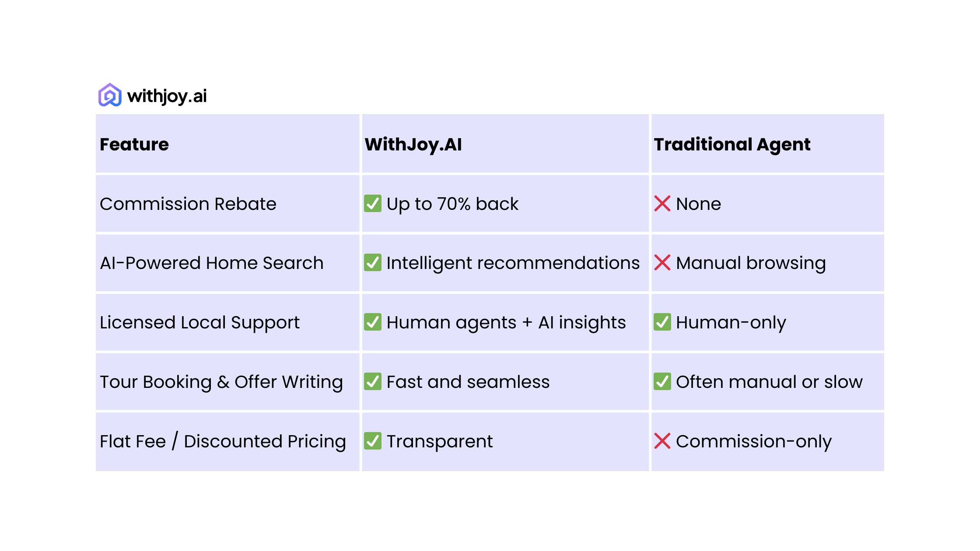Click the red X beside "Commission-only"
980x551 pixels.
tap(662, 441)
